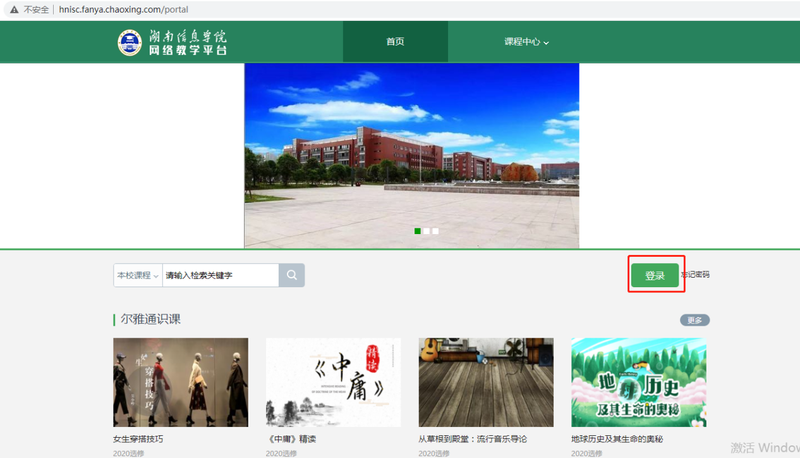Image resolution: width=800 pixels, height=458 pixels.
Task: Open the 流行音乐导论 course thumbnail
Action: pos(486,382)
